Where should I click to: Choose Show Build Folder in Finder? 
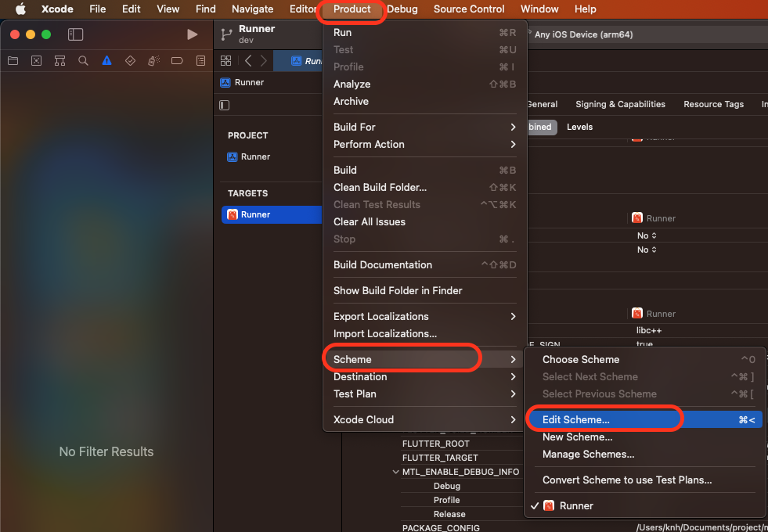[424, 291]
